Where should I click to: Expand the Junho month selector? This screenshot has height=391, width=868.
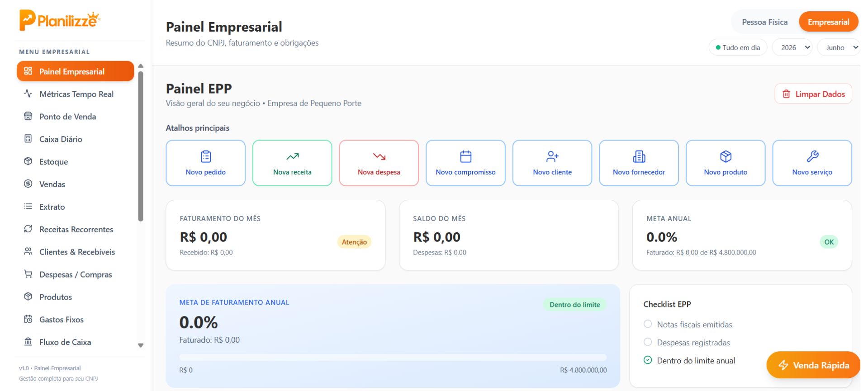(x=838, y=47)
